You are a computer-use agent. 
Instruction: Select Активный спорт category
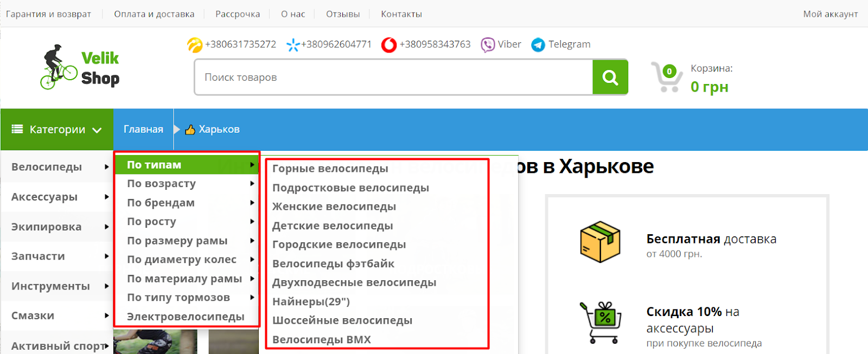point(58,346)
